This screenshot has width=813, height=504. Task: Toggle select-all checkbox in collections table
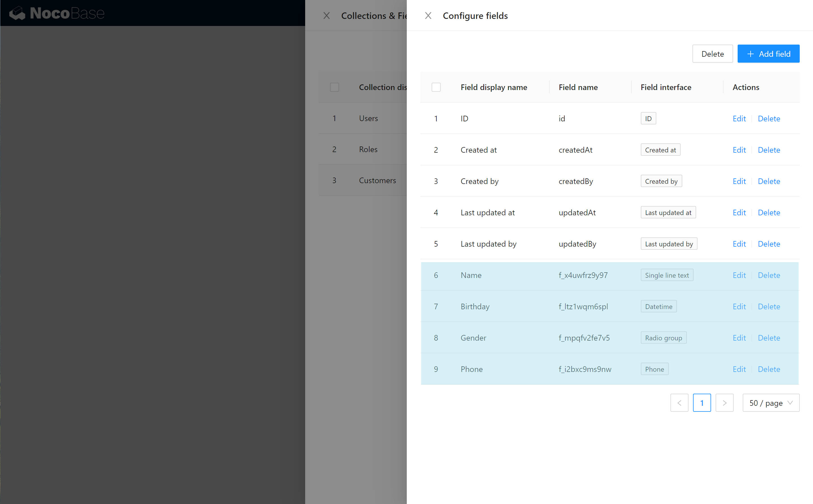(x=334, y=87)
